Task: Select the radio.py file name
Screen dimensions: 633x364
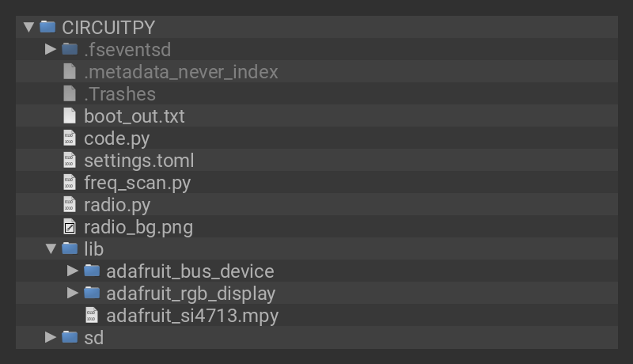Action: click(117, 205)
